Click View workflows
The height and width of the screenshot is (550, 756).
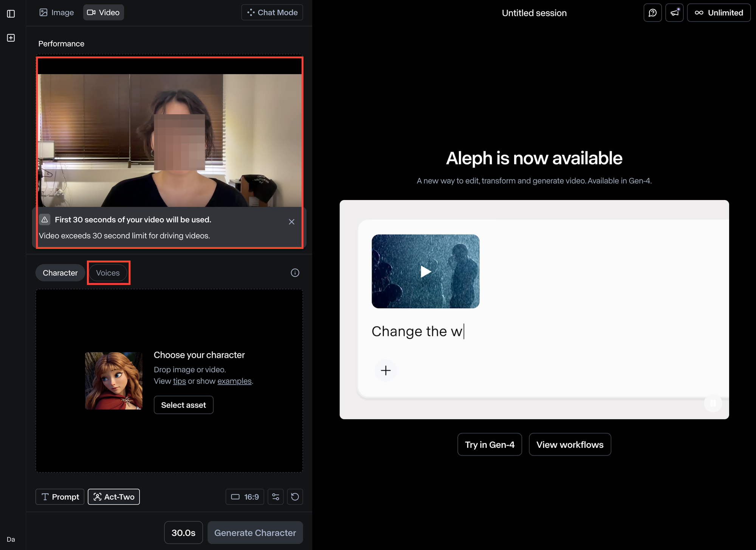click(x=570, y=444)
